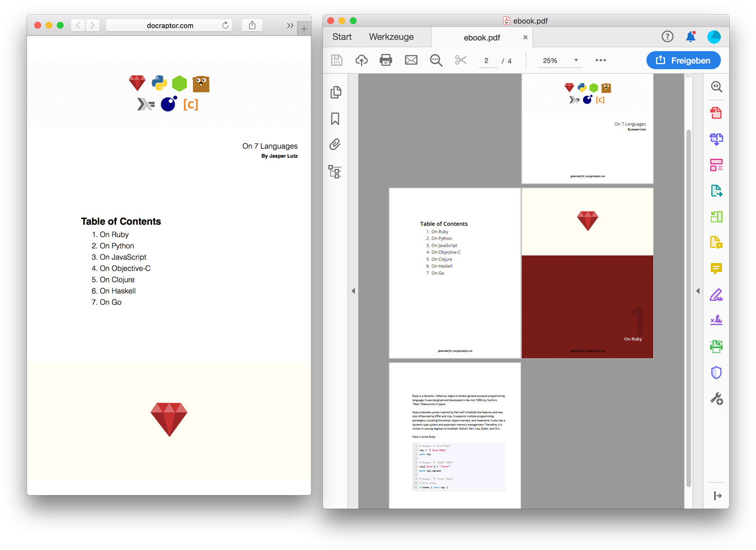
Task: Open the Fill & Sign pen tool
Action: [716, 295]
